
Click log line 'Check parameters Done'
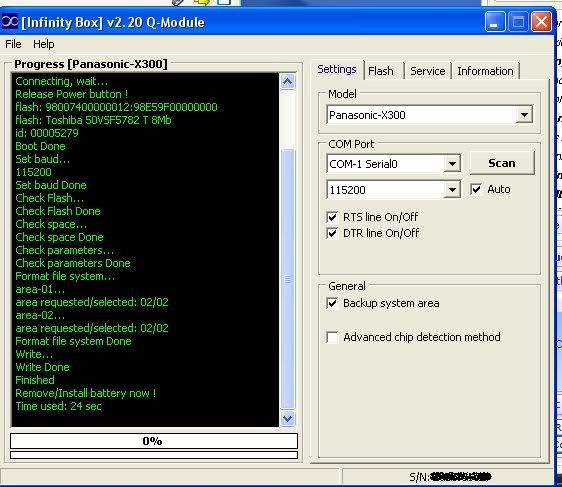pos(73,263)
